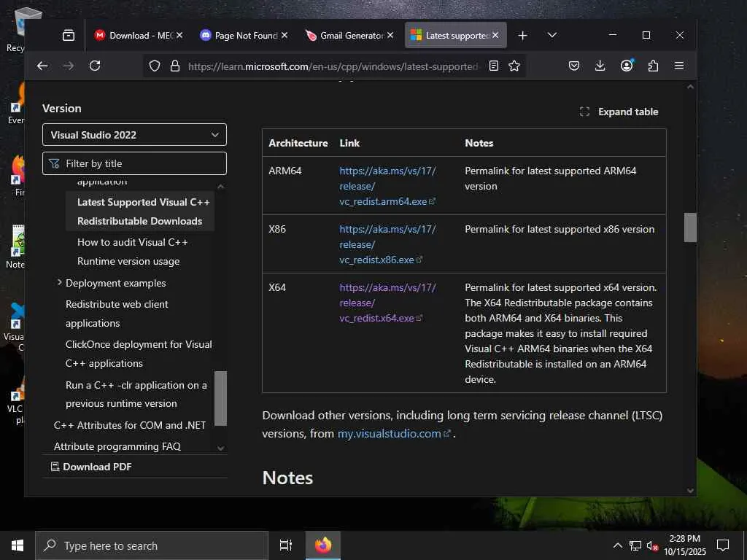
Task: Click the address bar URL
Action: (333, 66)
